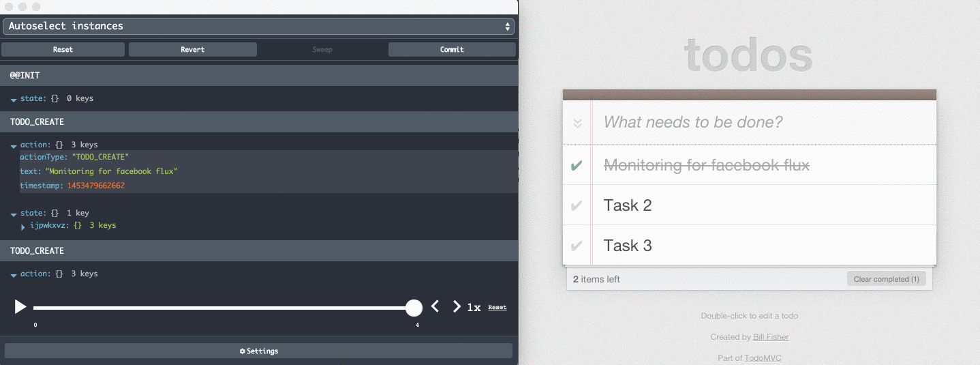980x365 pixels.
Task: Click the play button on the slider monitor
Action: coord(20,307)
